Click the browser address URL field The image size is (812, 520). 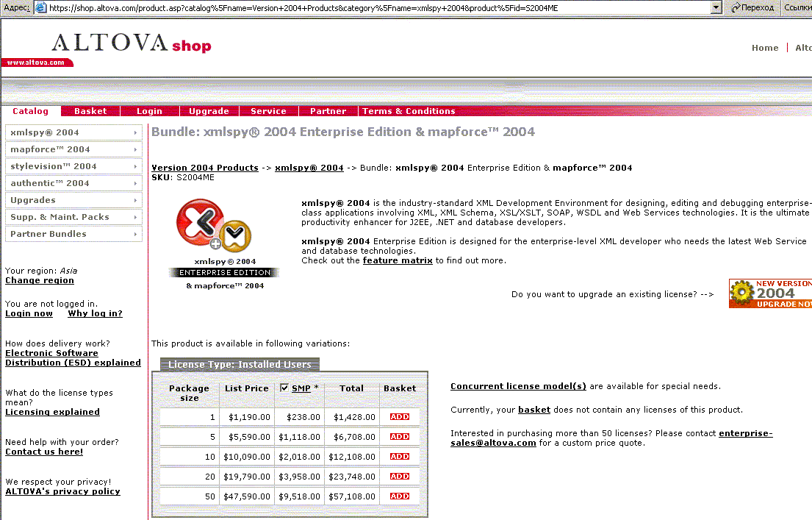(x=378, y=8)
